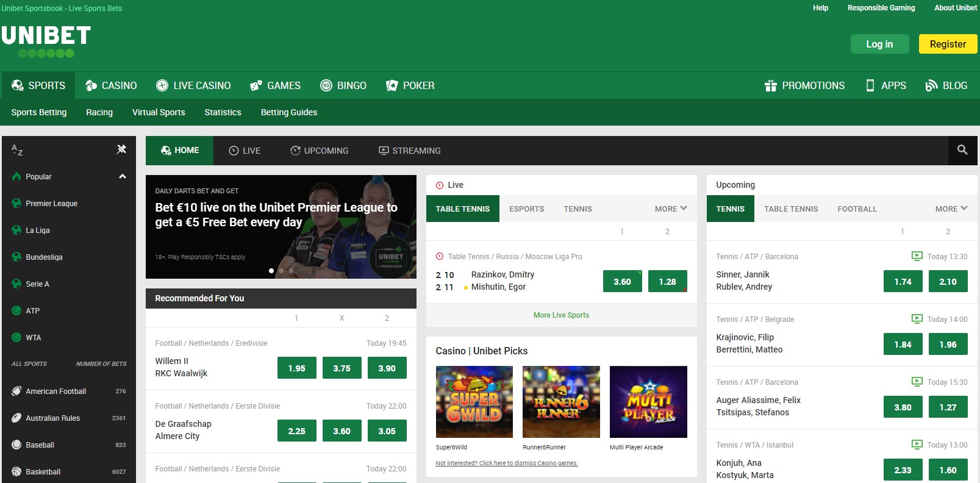Click the A-Z sort icon in sidebar
The width and height of the screenshot is (980, 483).
point(17,150)
